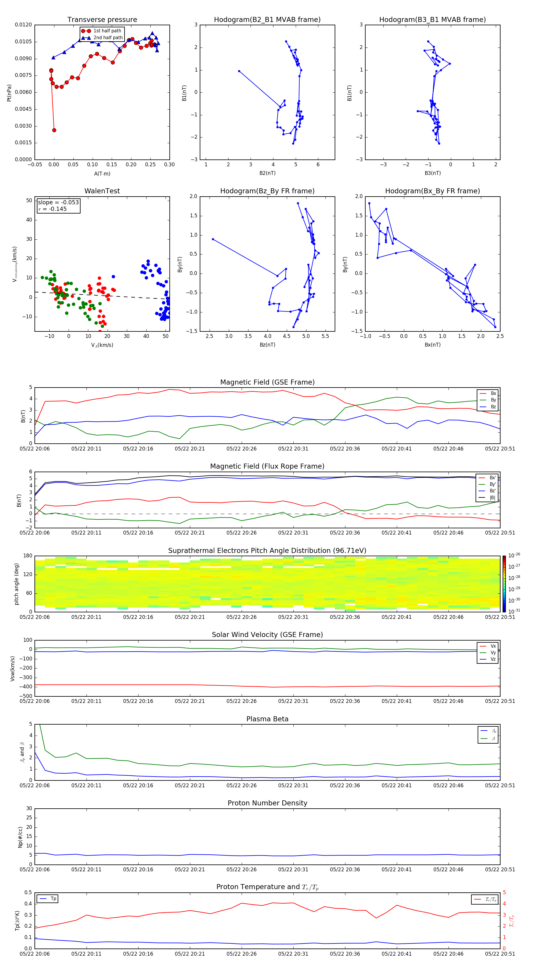This screenshot has width=535, height=980.
Task: Click the 'Magnetic Field (GSE Frame)' title
Action: [267, 382]
